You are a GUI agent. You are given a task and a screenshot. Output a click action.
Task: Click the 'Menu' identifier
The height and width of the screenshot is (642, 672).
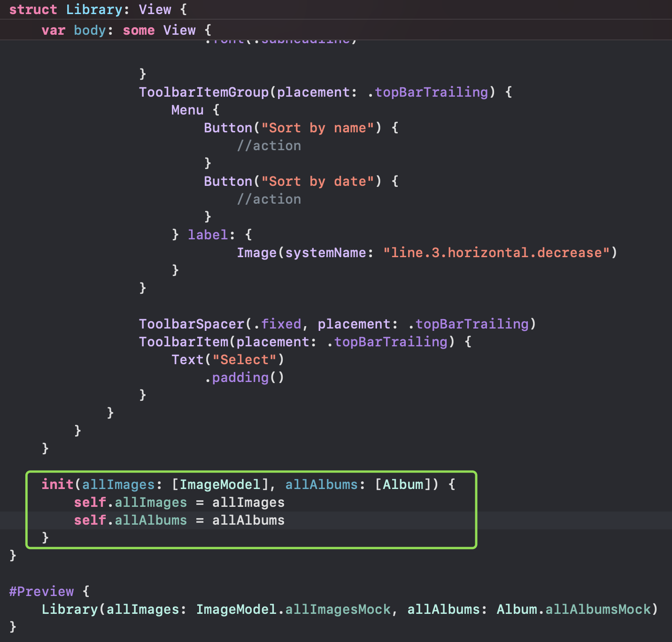[187, 110]
